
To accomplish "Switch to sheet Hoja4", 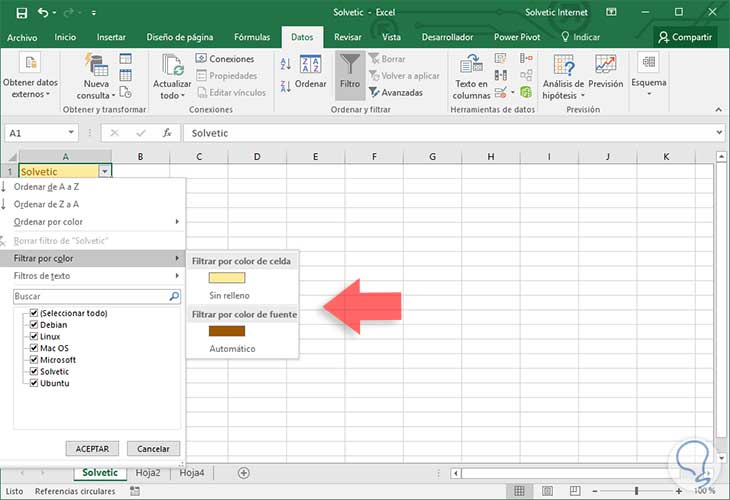I will (x=191, y=473).
